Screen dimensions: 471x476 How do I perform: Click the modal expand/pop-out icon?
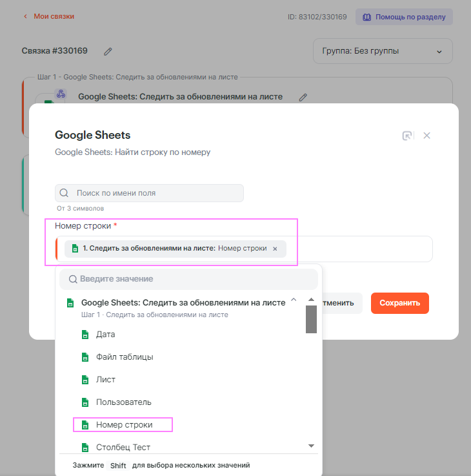407,136
